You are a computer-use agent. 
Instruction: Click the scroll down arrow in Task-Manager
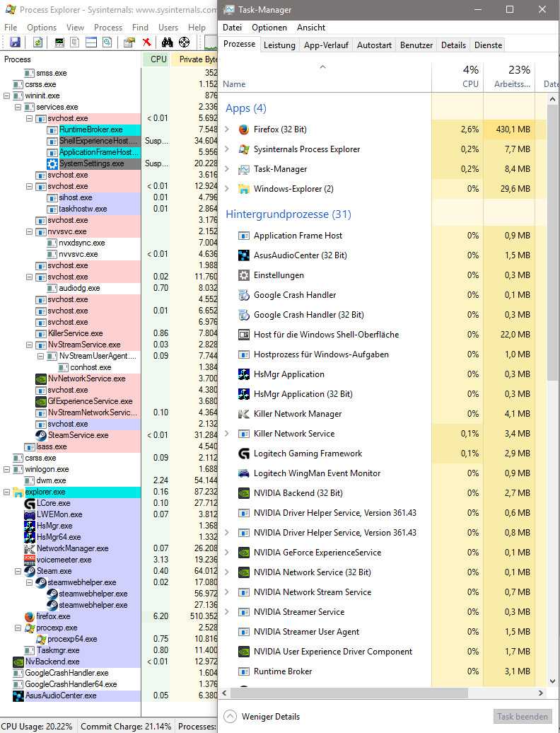point(552,681)
